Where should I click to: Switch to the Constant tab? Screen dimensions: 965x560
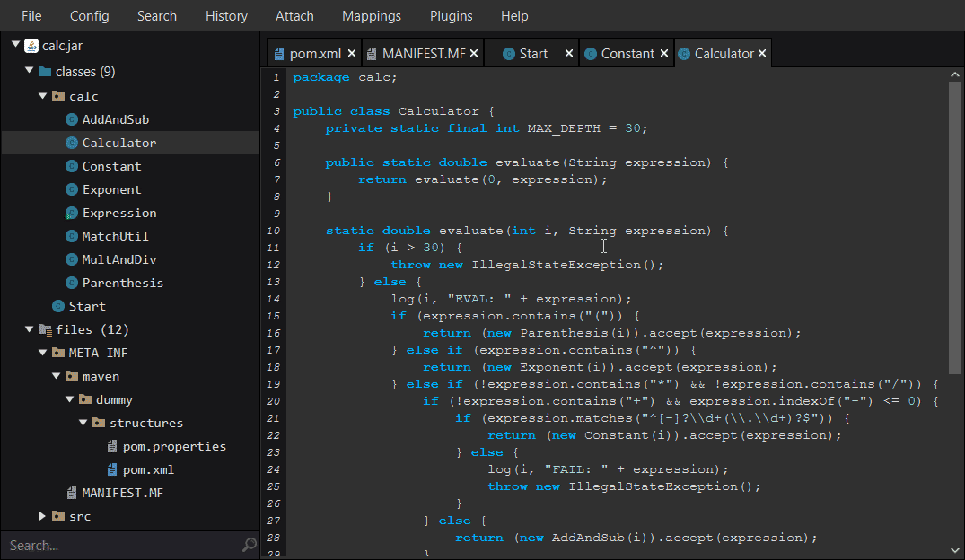[627, 54]
